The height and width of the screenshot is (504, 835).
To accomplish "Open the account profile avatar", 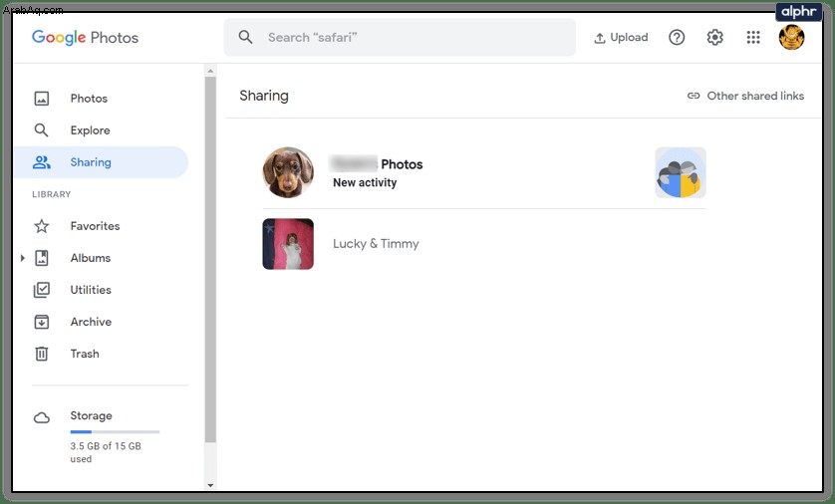I will (x=791, y=37).
